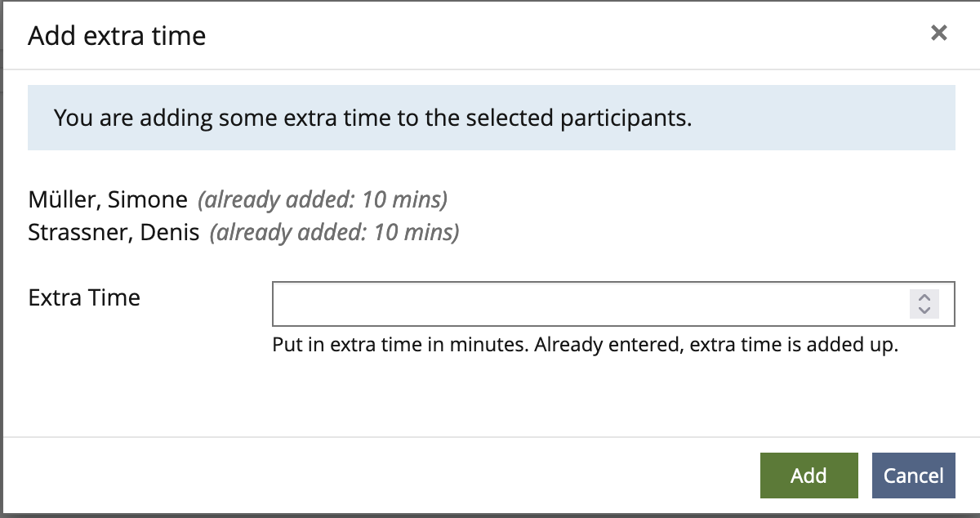Click the dialog title Add extra time
This screenshot has height=518, width=980.
pyautogui.click(x=117, y=35)
